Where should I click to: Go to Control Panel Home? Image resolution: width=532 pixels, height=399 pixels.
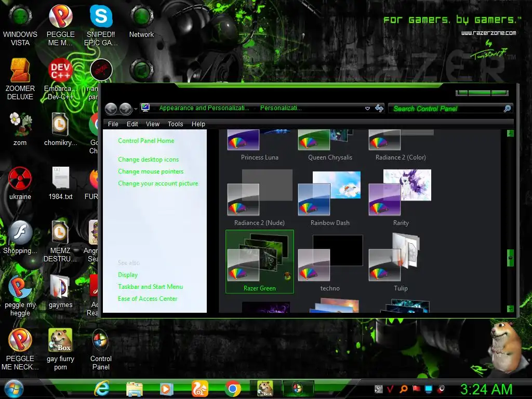point(146,141)
